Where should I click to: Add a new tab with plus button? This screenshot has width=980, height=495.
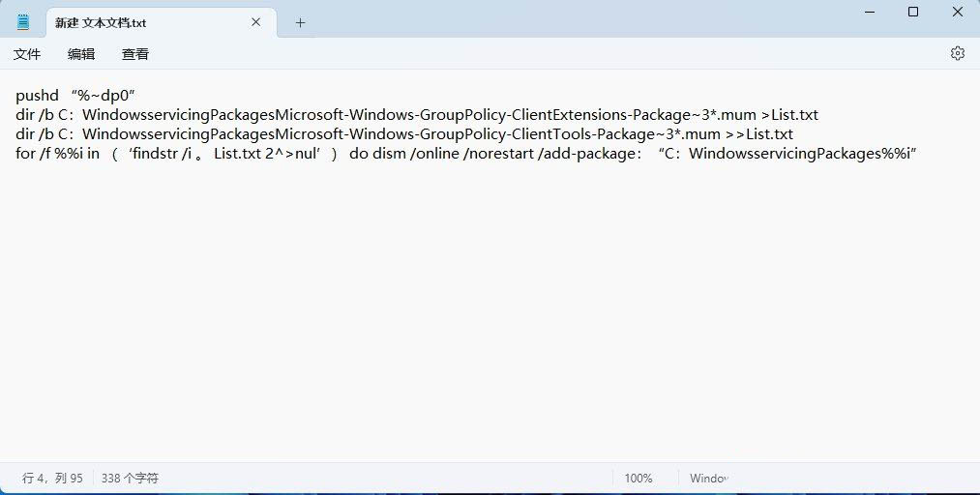pyautogui.click(x=300, y=23)
